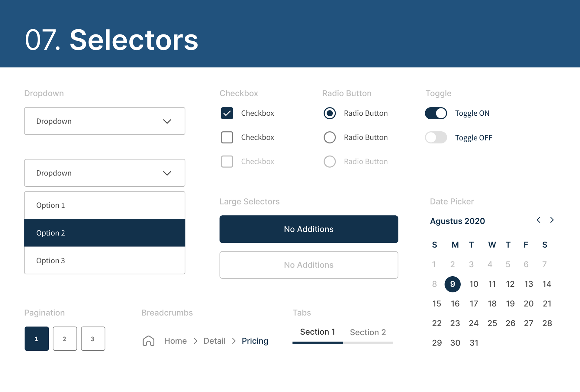This screenshot has width=580, height=392.
Task: Open the top Dropdown arrow
Action: tap(167, 121)
